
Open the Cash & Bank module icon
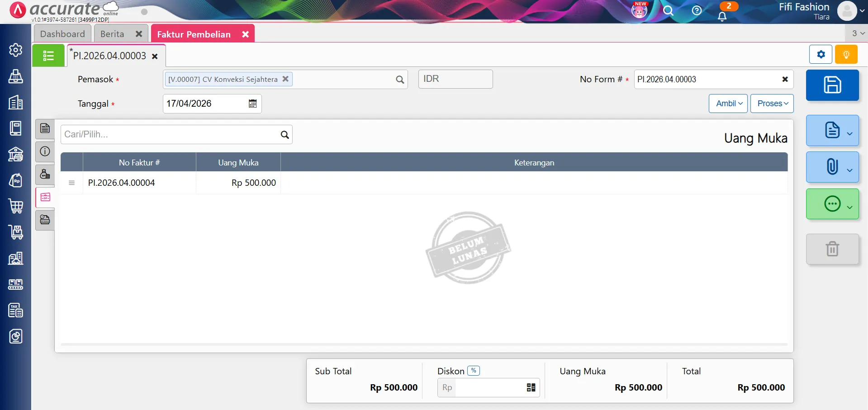point(16,154)
